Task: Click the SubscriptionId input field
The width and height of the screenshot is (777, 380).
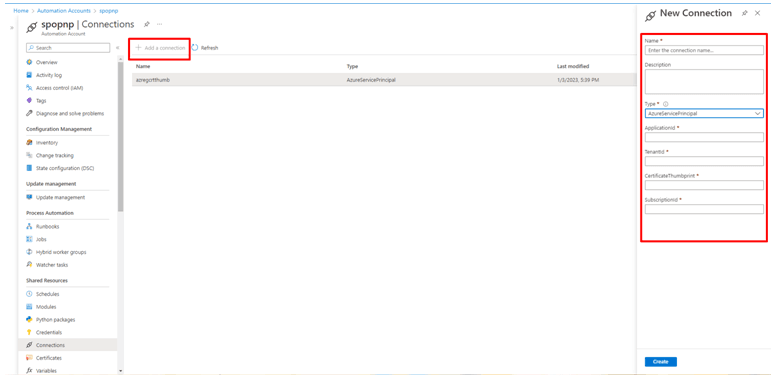Action: (704, 209)
